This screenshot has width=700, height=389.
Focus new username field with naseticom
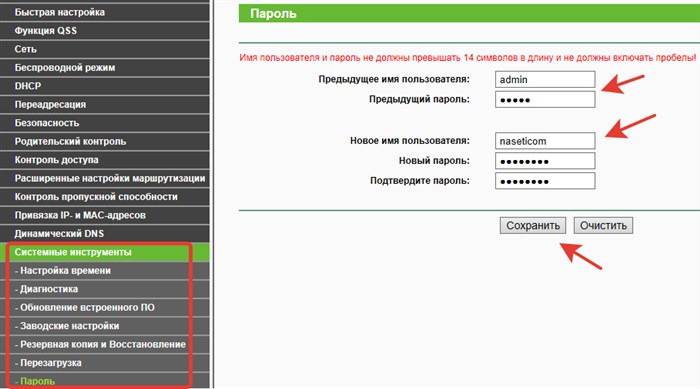tap(545, 141)
